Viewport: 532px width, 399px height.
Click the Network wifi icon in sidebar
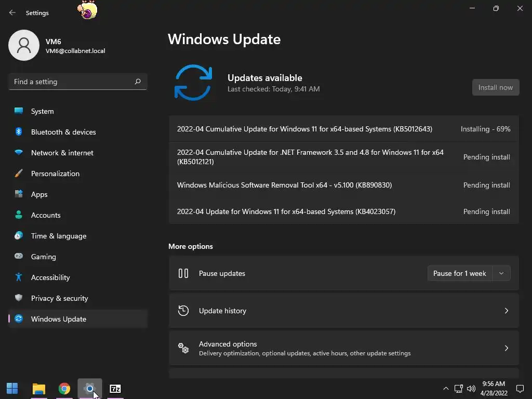pos(19,152)
